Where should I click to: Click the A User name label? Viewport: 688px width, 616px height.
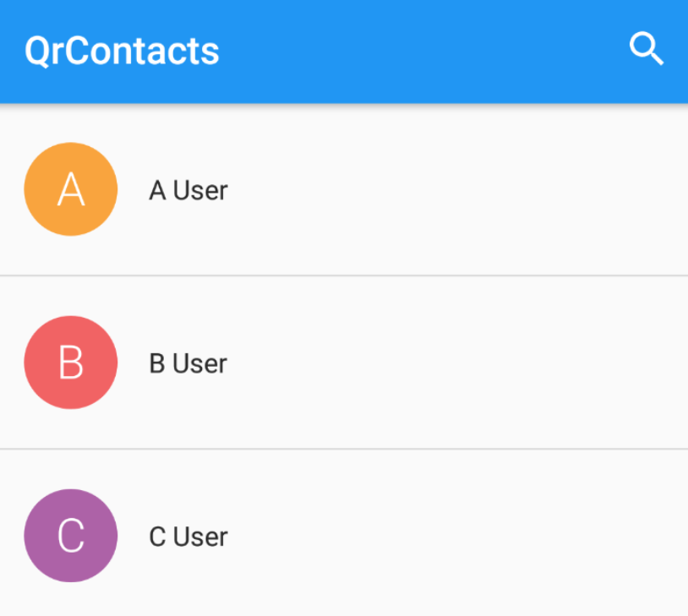(188, 190)
